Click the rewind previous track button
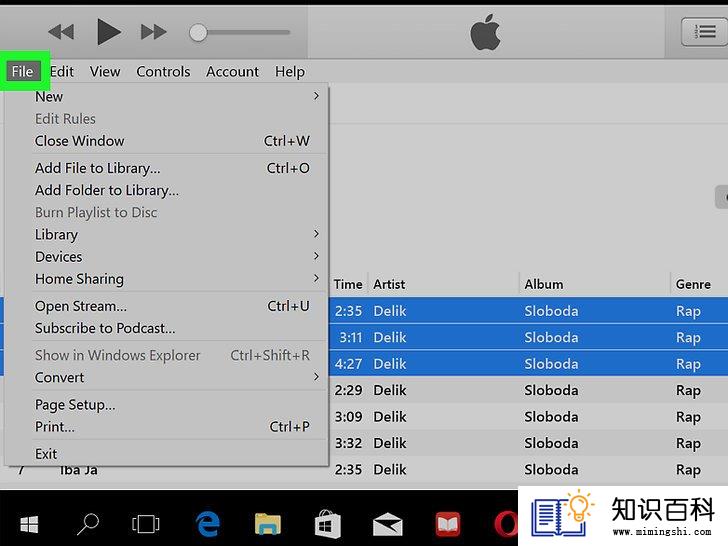 tap(61, 32)
